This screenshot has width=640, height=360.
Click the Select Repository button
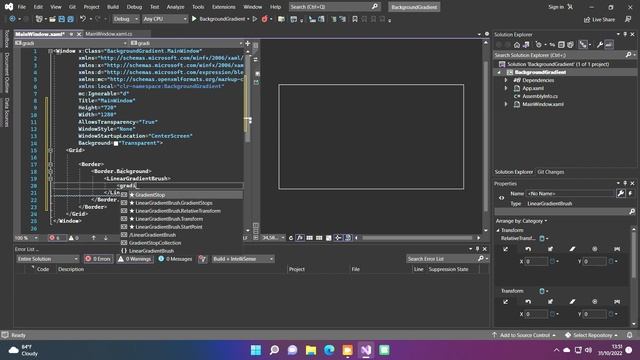click(591, 335)
